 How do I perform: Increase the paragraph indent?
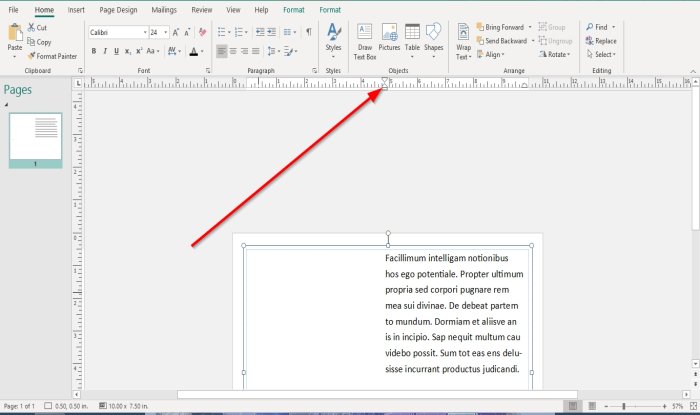click(271, 32)
